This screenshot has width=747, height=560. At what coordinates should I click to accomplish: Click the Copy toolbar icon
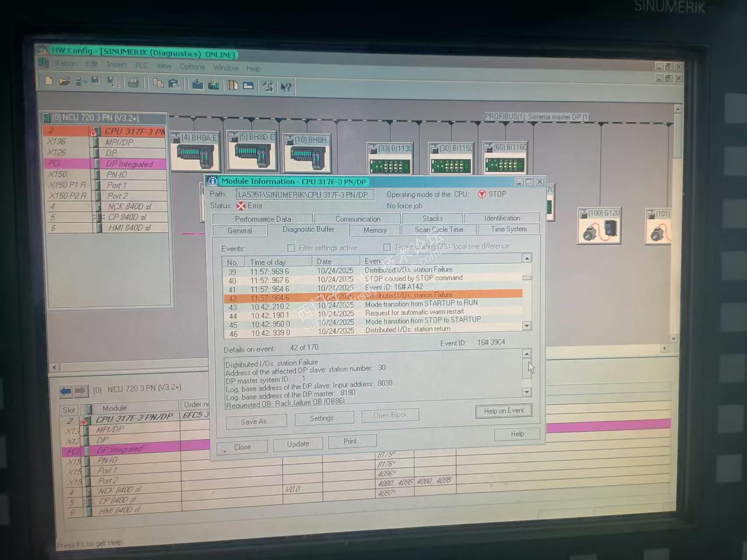click(x=158, y=83)
